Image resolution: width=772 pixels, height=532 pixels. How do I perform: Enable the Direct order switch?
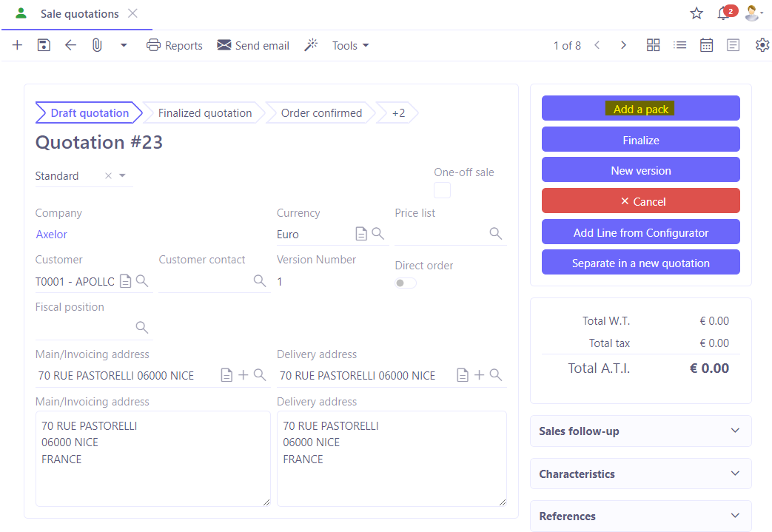click(x=405, y=283)
